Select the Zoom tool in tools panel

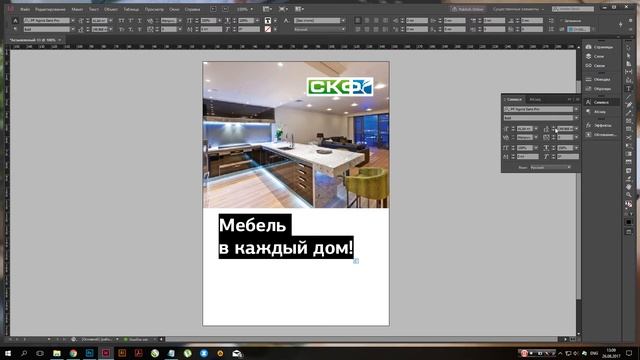629,195
